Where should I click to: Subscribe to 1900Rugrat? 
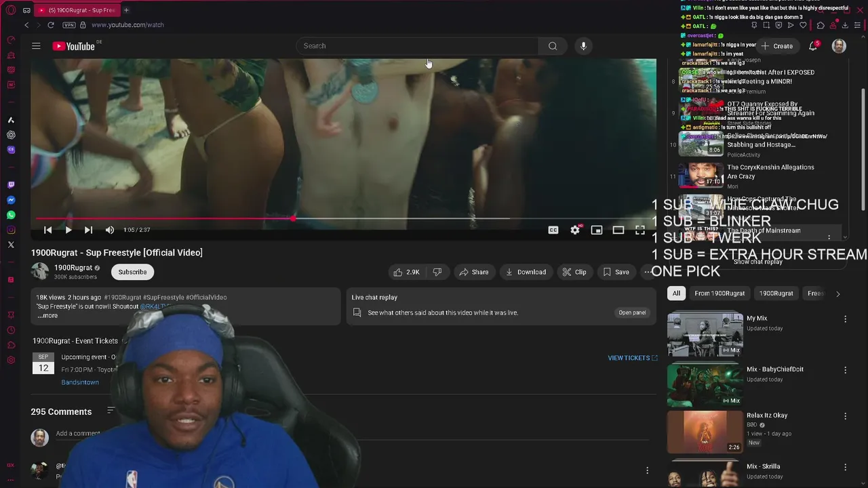coord(132,272)
